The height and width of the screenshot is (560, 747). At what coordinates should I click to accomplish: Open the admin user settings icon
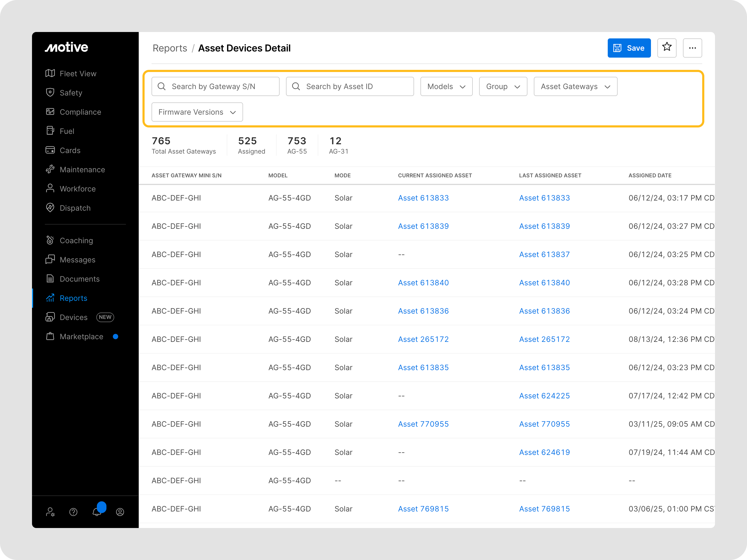[x=50, y=512]
